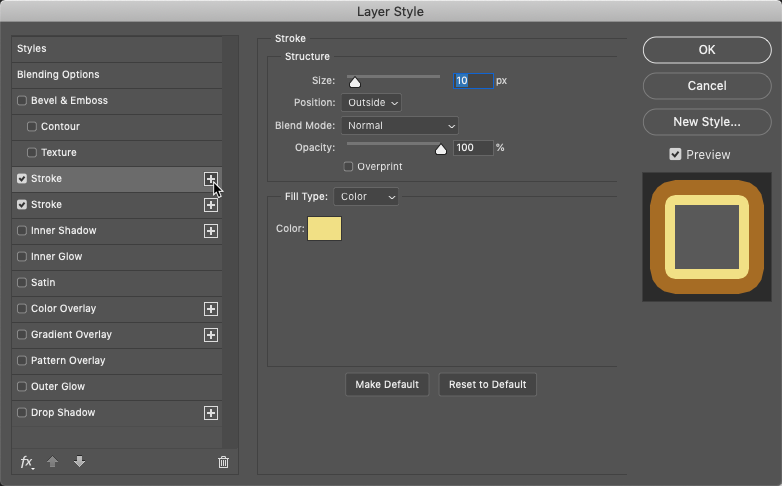The height and width of the screenshot is (486, 782).
Task: Move effect down with down arrow
Action: coord(79,462)
